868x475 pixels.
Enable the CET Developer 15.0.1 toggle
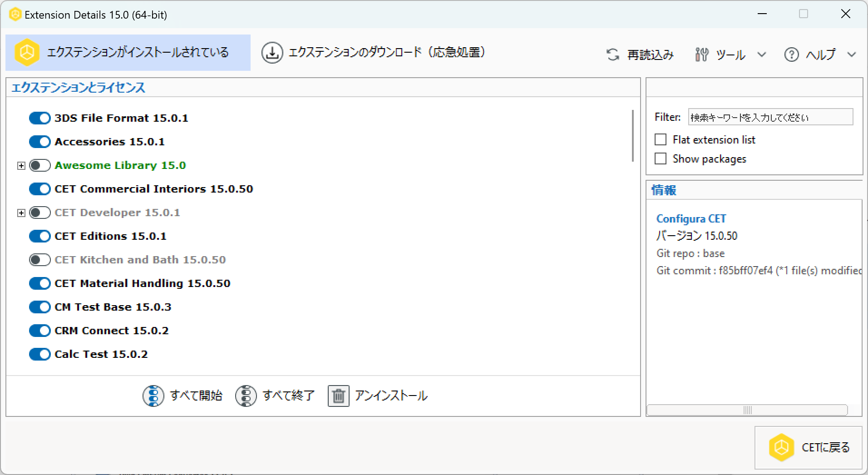(x=40, y=213)
